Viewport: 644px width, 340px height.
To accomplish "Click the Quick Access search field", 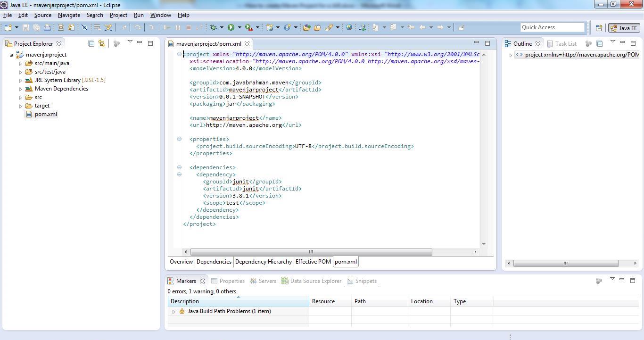I will tap(552, 27).
